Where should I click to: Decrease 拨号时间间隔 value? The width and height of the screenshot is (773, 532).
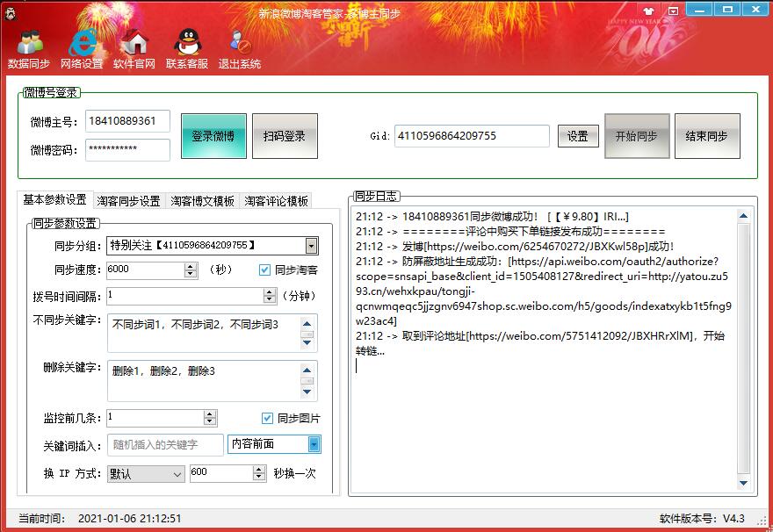tap(269, 299)
